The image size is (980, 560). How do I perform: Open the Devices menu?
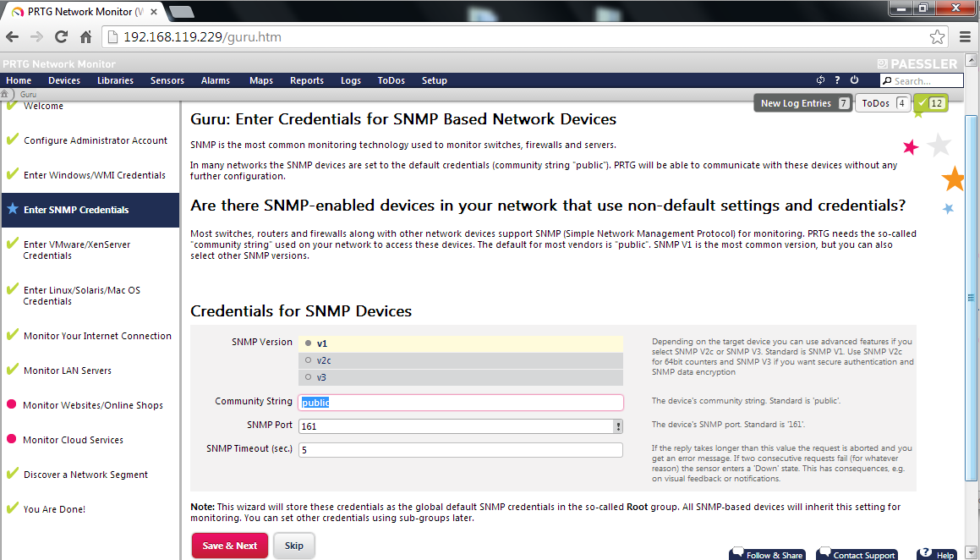[x=64, y=80]
